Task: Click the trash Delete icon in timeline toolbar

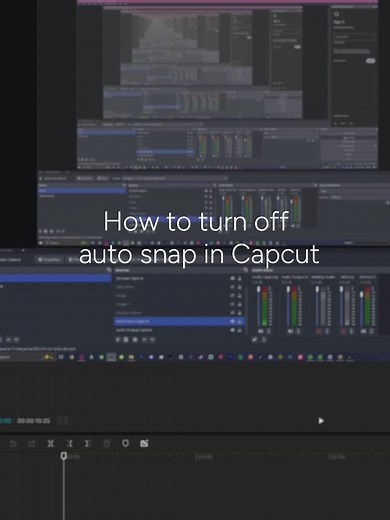Action: (x=106, y=444)
